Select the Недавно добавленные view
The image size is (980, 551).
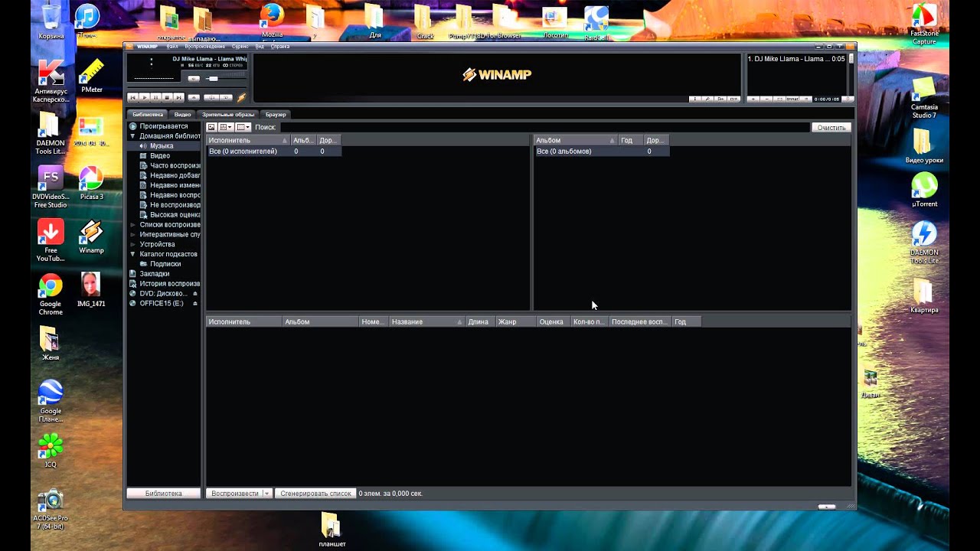(x=175, y=175)
